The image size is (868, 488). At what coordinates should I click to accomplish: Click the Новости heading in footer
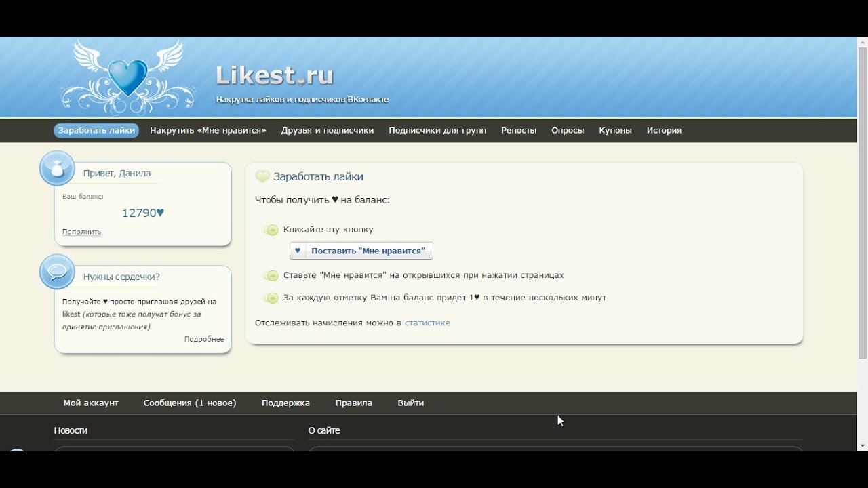71,430
